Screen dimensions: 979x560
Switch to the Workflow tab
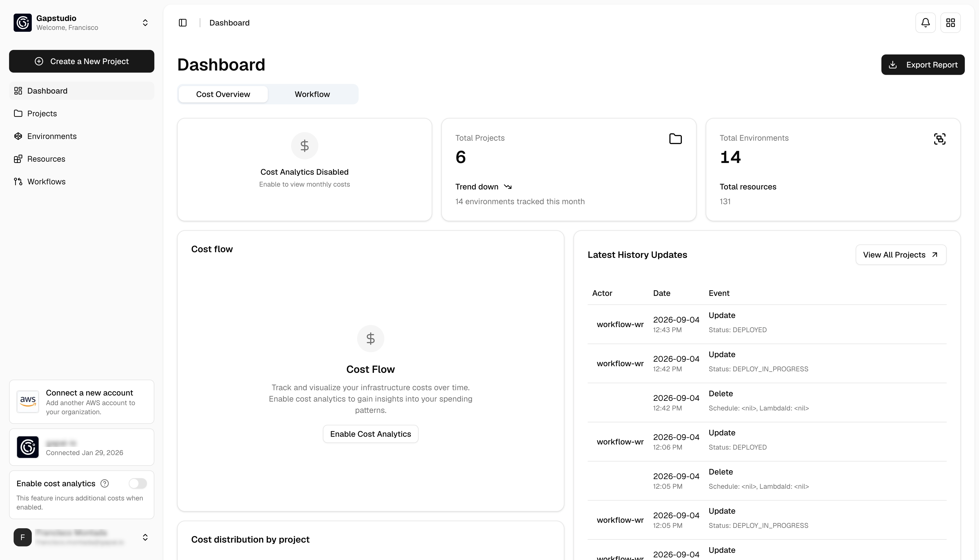pos(312,94)
